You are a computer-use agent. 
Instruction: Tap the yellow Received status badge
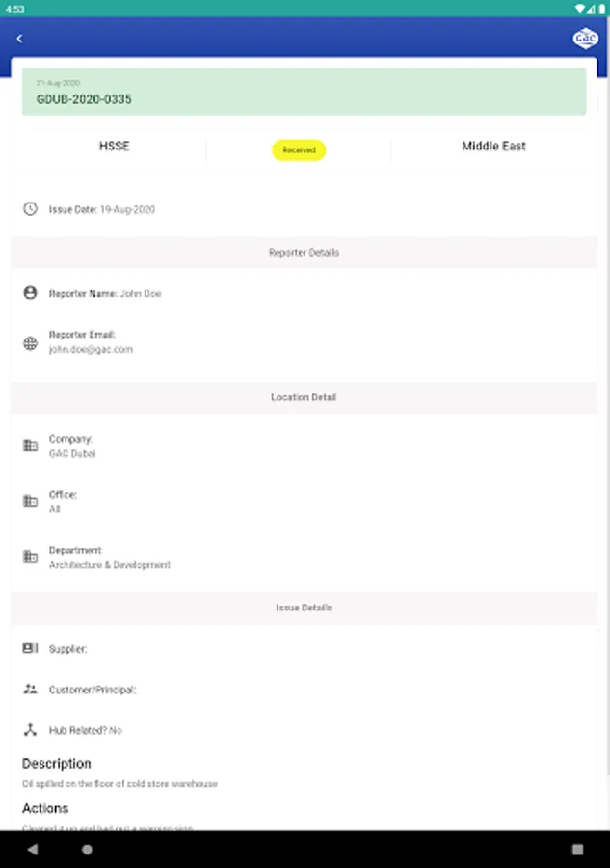pyautogui.click(x=299, y=150)
